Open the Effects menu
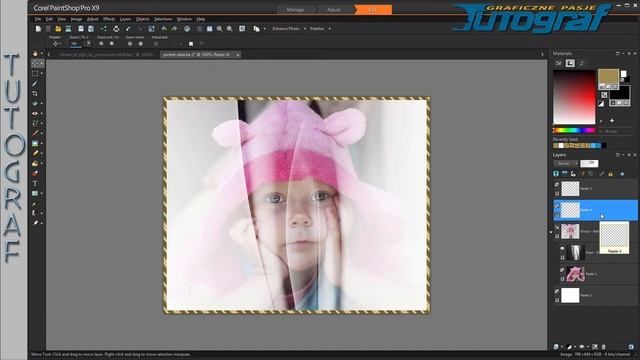Screen dimensions: 640x360 tap(109, 19)
